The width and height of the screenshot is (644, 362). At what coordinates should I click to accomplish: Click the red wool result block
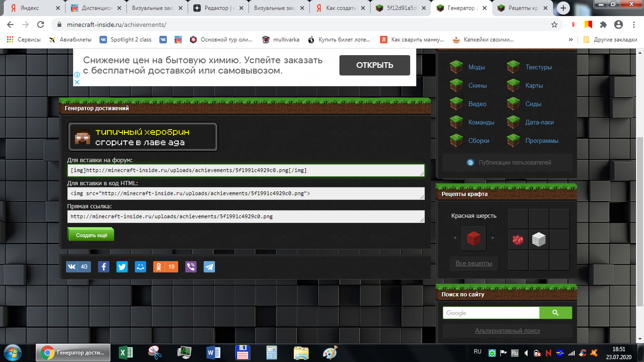[x=474, y=239]
